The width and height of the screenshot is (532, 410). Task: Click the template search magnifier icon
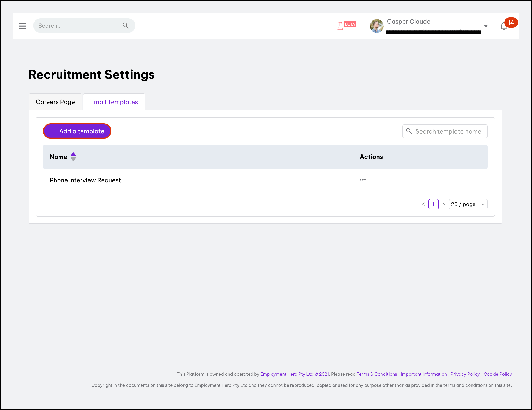[409, 131]
